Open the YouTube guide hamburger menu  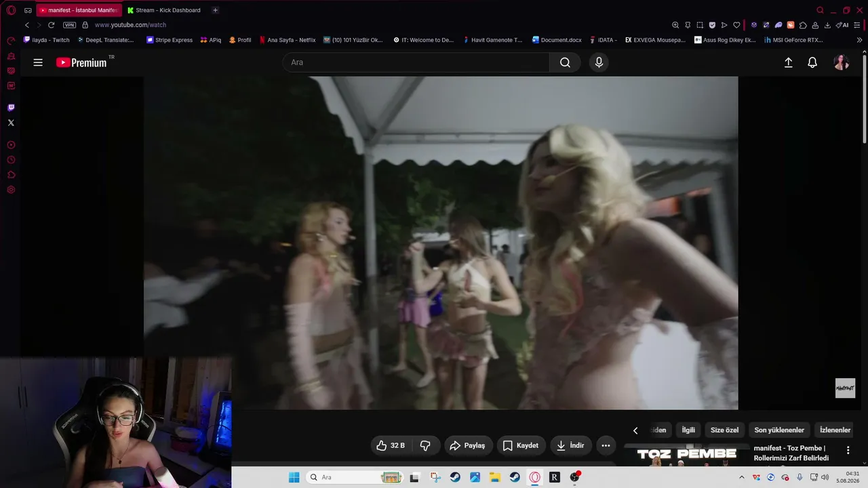click(x=38, y=62)
